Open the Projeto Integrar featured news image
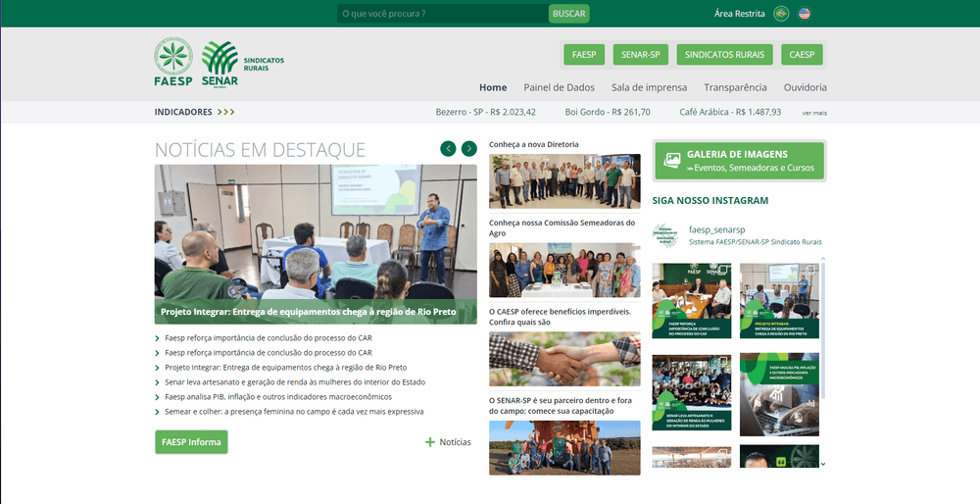The height and width of the screenshot is (504, 980). 316,244
